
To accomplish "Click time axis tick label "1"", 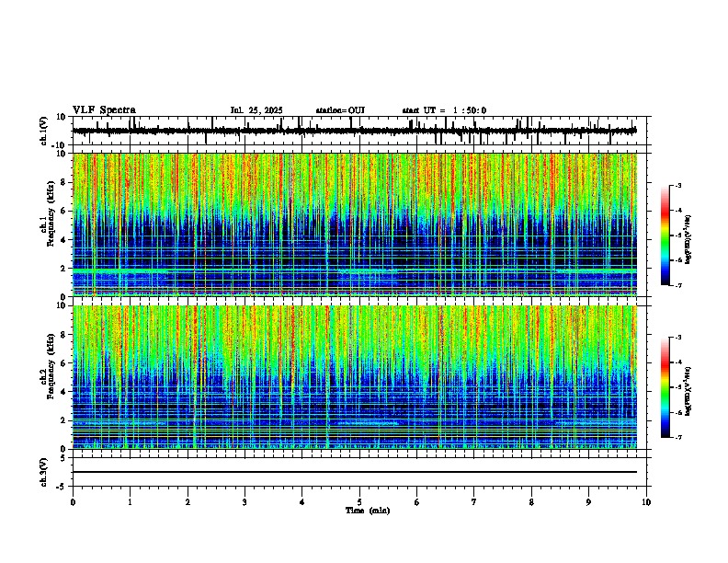I will point(130,502).
